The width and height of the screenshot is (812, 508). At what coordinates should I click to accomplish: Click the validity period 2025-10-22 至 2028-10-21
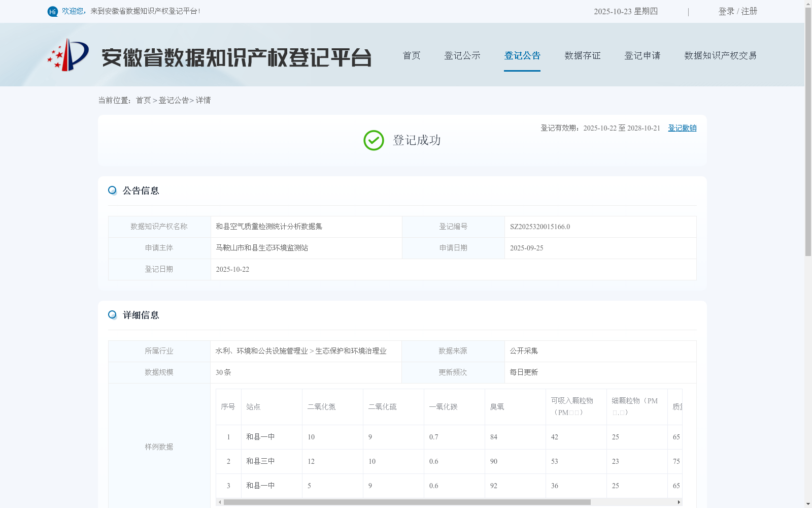coord(622,128)
